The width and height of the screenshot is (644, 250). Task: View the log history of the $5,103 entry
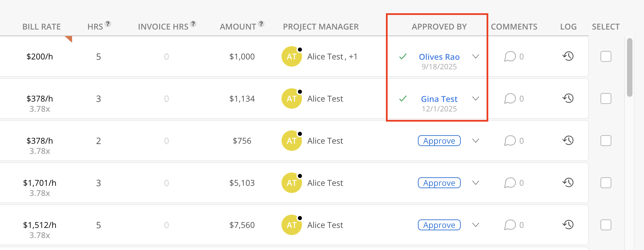coord(568,182)
